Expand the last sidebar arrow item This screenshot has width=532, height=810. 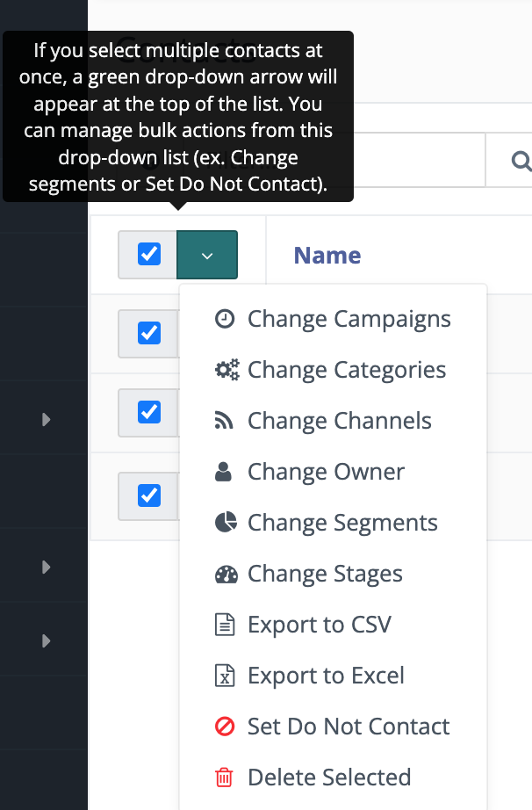tap(47, 641)
